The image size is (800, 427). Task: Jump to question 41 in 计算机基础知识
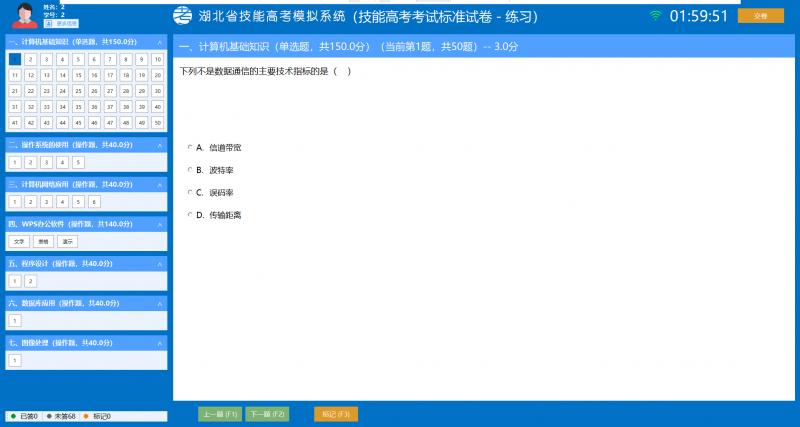(x=15, y=123)
